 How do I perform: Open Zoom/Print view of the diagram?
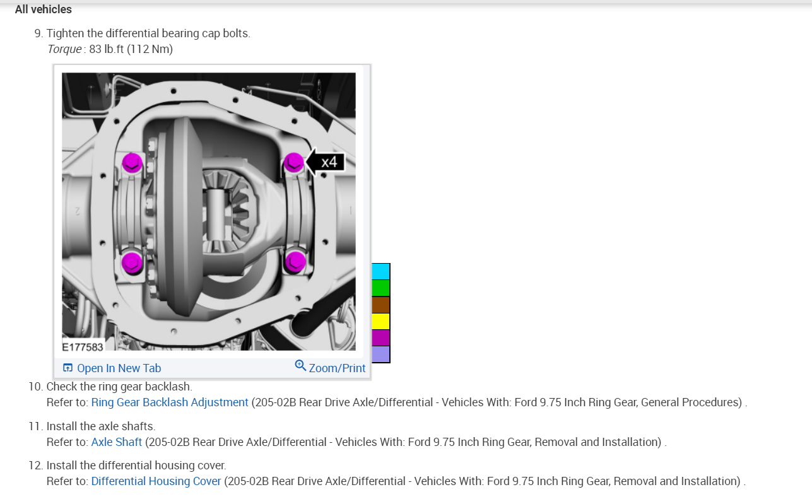click(331, 367)
